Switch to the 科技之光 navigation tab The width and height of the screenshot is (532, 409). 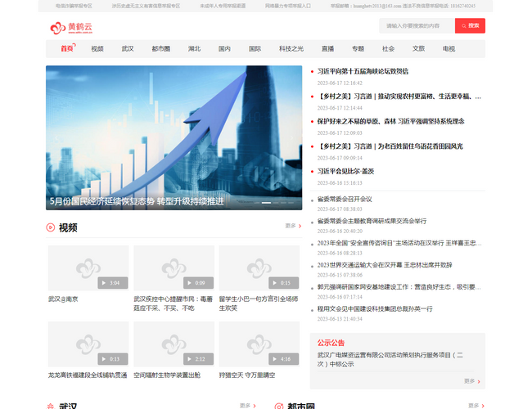[291, 48]
